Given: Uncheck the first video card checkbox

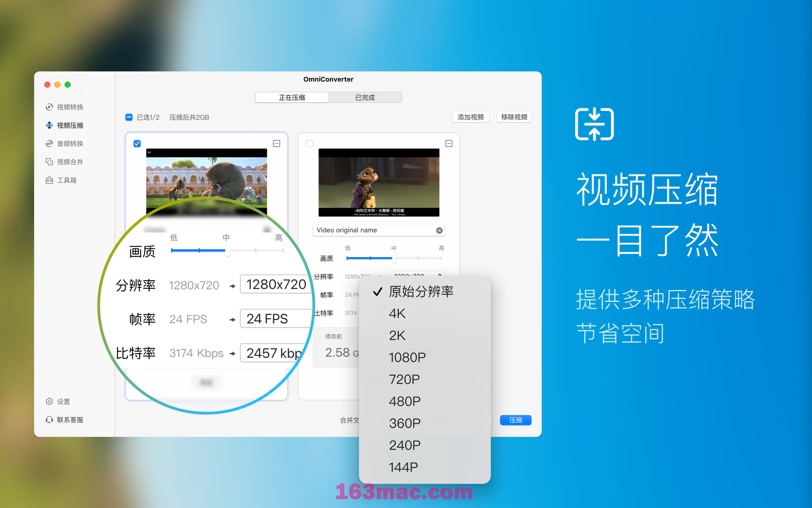Looking at the screenshot, I should pyautogui.click(x=137, y=144).
